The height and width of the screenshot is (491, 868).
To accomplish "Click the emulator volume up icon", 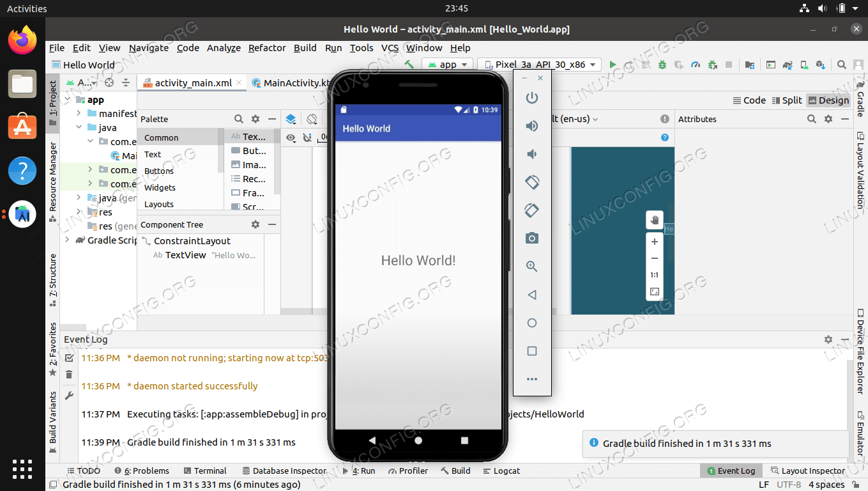I will (x=531, y=126).
